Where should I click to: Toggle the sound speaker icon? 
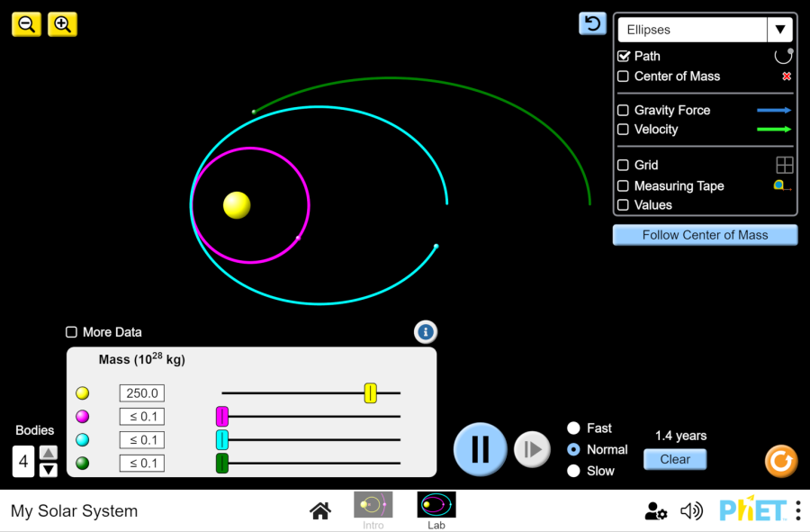click(692, 510)
